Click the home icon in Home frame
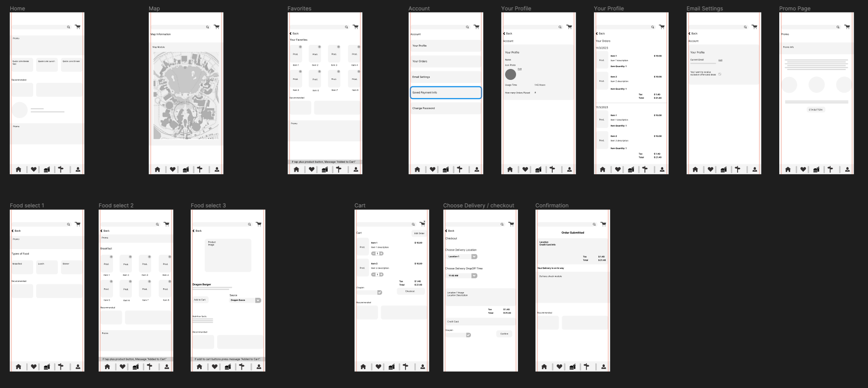The width and height of the screenshot is (868, 388). (18, 170)
